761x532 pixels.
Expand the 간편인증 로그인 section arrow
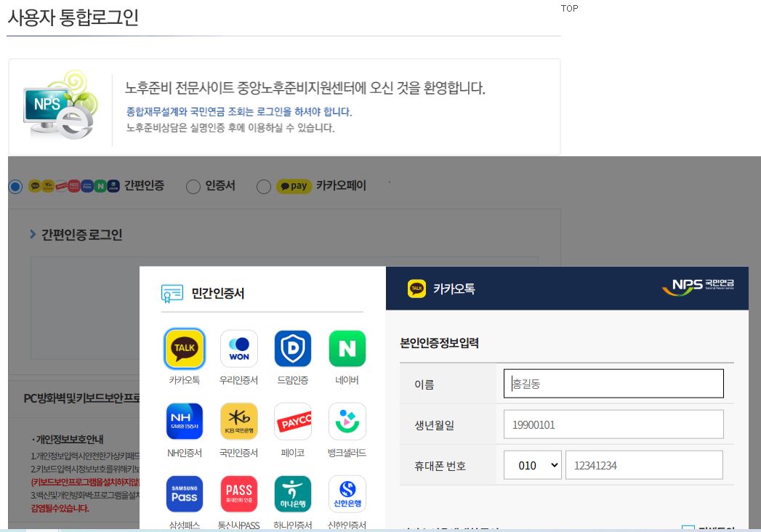click(x=33, y=235)
